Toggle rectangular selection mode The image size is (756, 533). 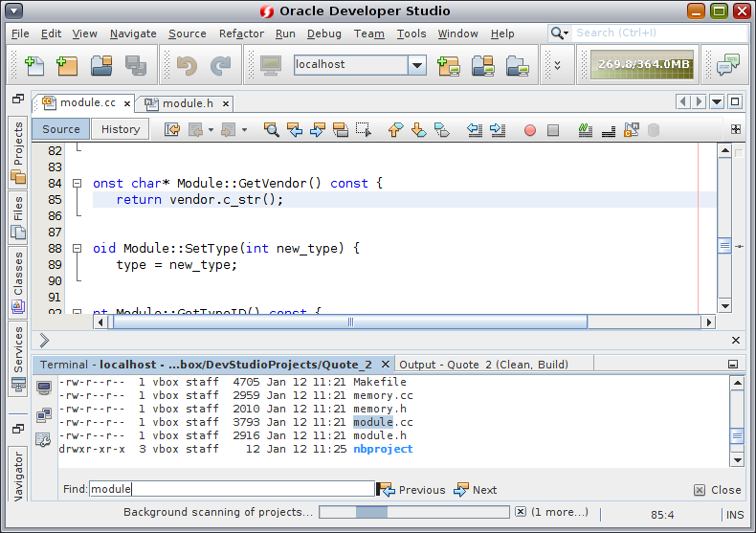pyautogui.click(x=364, y=129)
